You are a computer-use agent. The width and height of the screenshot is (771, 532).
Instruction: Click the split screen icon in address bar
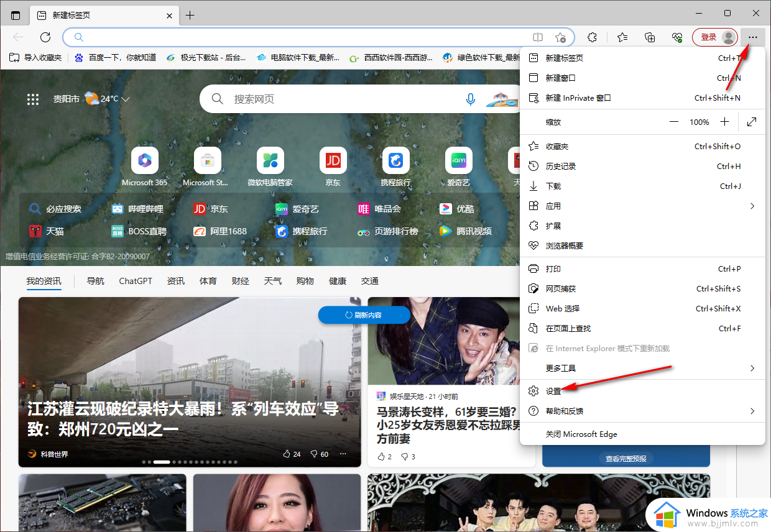[538, 37]
